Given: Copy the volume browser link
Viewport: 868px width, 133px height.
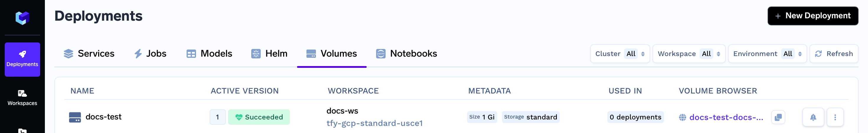Looking at the screenshot, I should [x=778, y=117].
